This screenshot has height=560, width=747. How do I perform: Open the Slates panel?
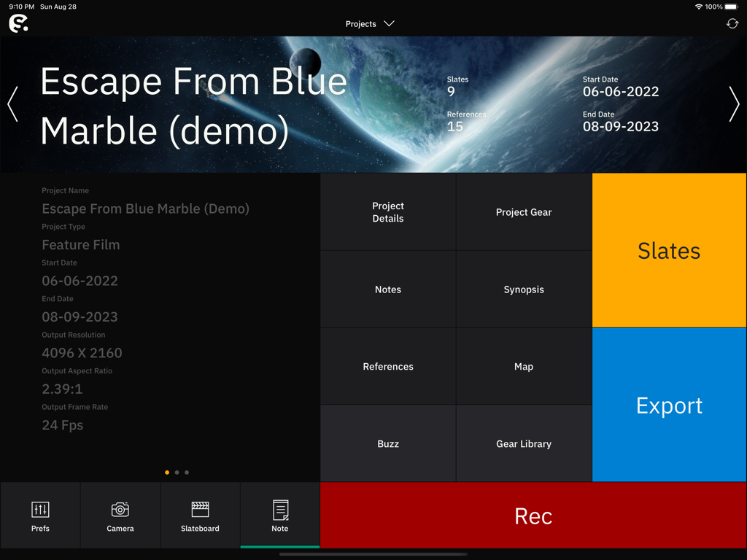(x=669, y=250)
